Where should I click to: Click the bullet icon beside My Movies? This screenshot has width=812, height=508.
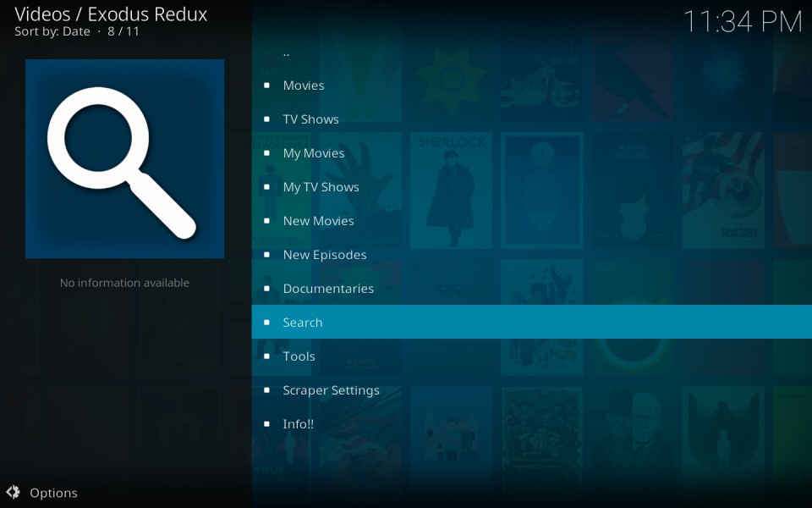266,153
